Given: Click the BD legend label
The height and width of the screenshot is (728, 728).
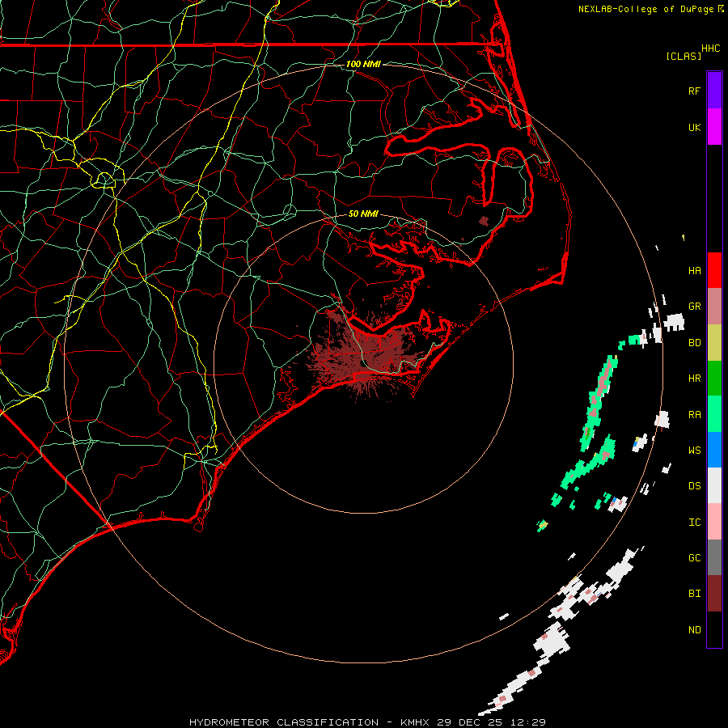Looking at the screenshot, I should 694,343.
